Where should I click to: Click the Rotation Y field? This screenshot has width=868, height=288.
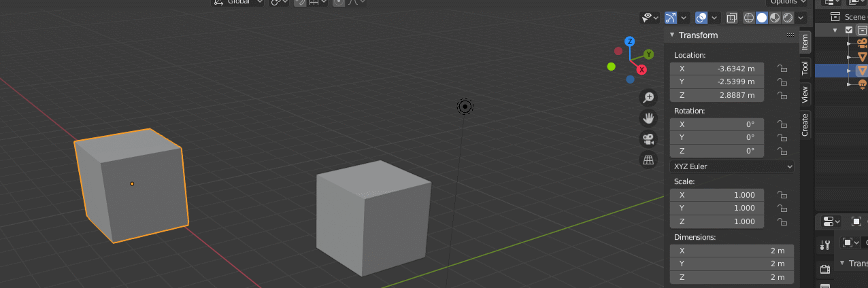pyautogui.click(x=717, y=137)
